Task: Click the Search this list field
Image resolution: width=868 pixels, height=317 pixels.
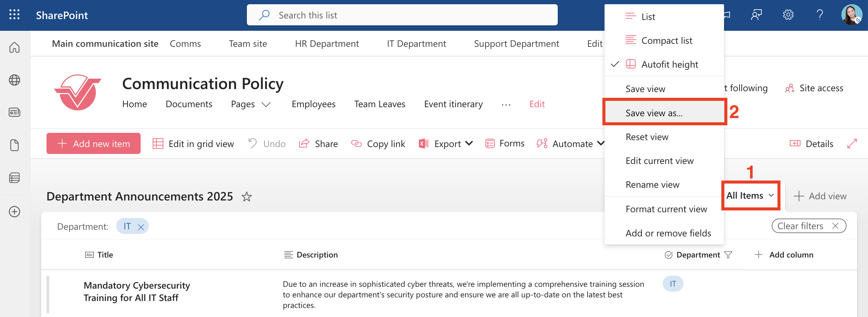Action: [x=402, y=15]
